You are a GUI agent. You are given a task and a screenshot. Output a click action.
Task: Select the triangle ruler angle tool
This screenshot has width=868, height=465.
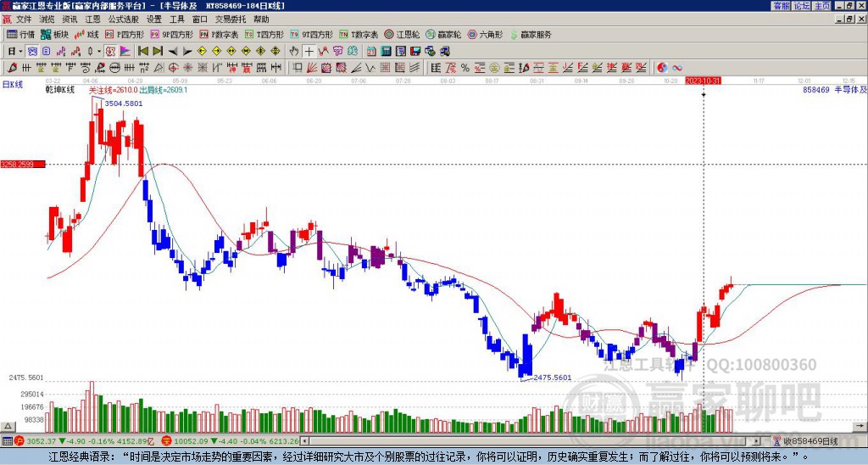(x=159, y=68)
